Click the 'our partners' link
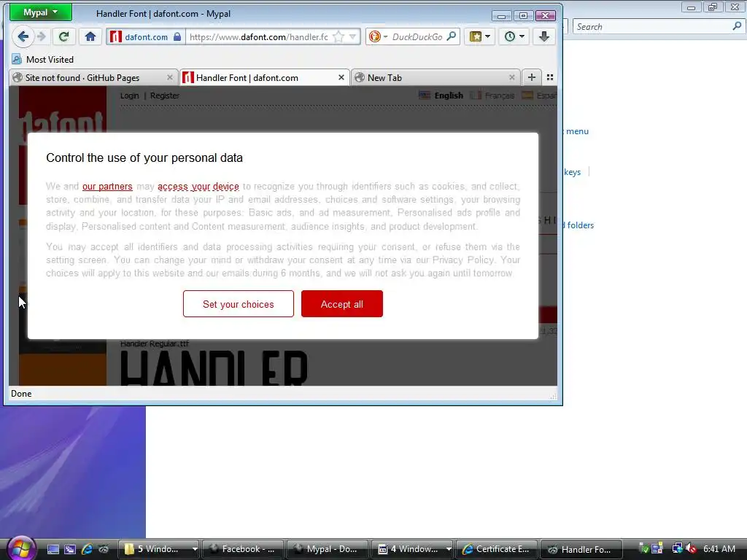Image resolution: width=747 pixels, height=560 pixels. [x=107, y=186]
